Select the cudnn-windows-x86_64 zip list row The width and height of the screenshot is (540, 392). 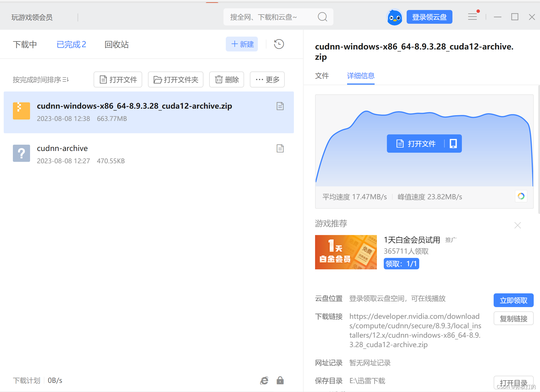click(x=149, y=112)
